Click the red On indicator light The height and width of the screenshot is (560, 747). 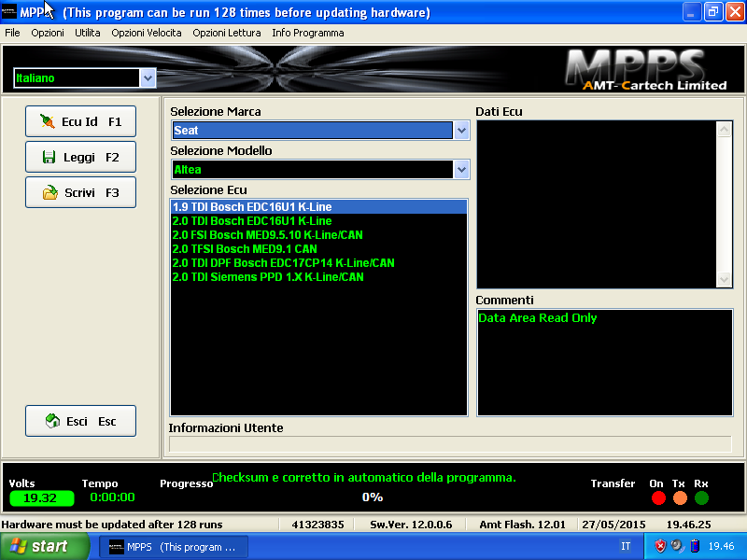(658, 498)
